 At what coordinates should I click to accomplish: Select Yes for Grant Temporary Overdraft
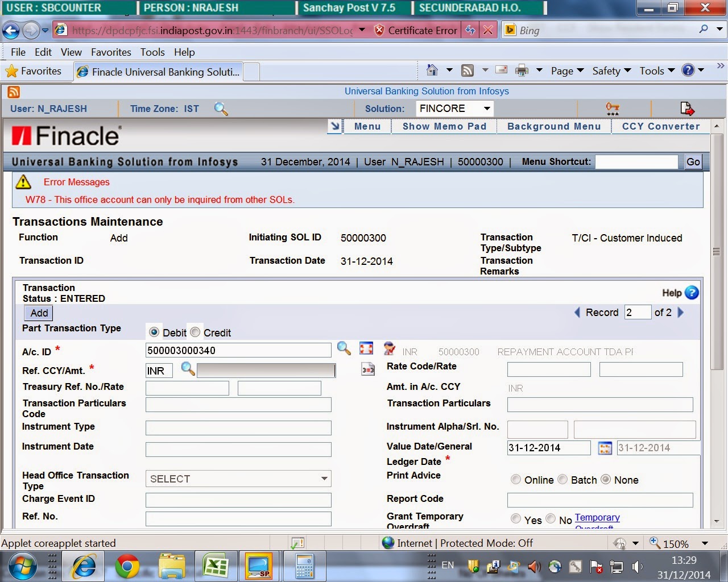coord(516,518)
